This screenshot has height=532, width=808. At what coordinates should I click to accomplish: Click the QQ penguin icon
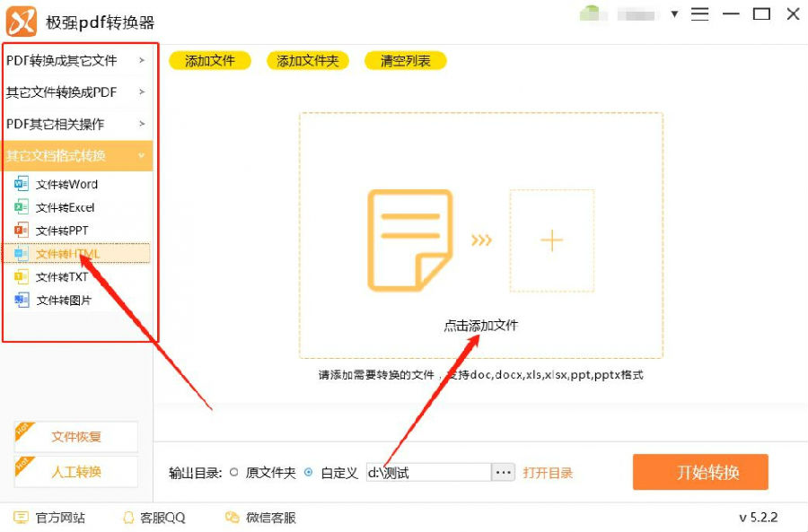128,518
